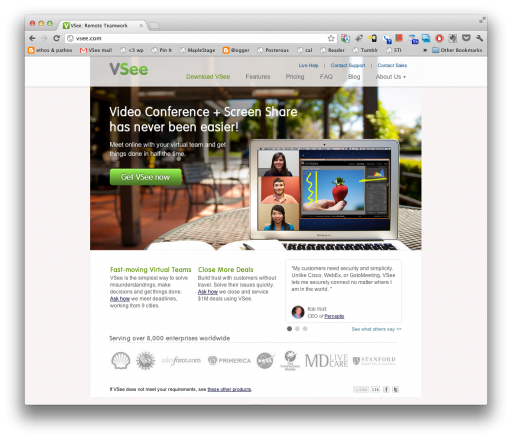
Task: Click Ask how under Fast-moving Virtual Teams
Action: 120,299
